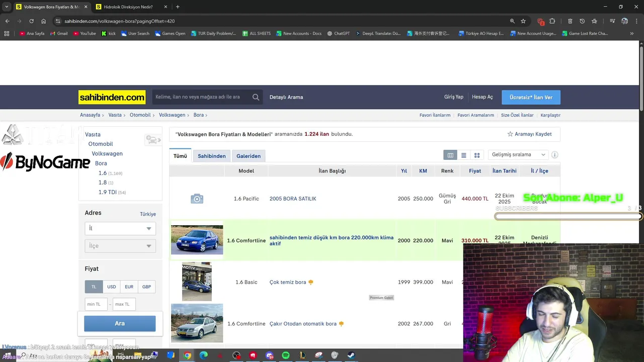This screenshot has width=644, height=362.
Task: Click the Ara search button in sidebar
Action: [120, 323]
